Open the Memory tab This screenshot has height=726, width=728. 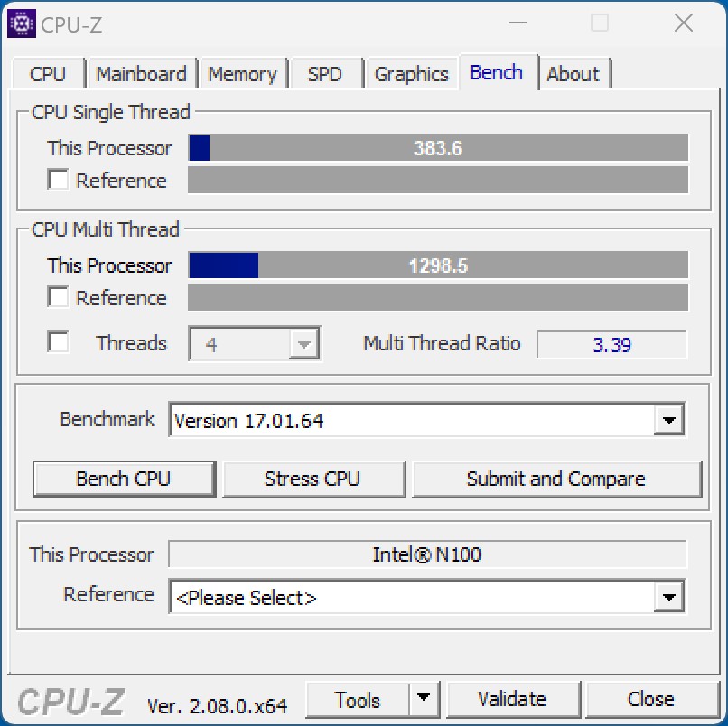(x=242, y=74)
